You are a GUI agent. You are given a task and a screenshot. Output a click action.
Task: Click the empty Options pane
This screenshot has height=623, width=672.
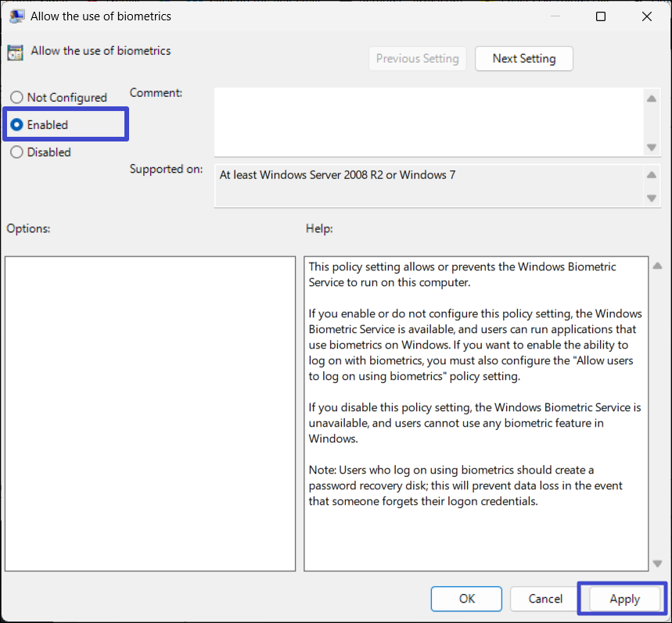(x=149, y=414)
